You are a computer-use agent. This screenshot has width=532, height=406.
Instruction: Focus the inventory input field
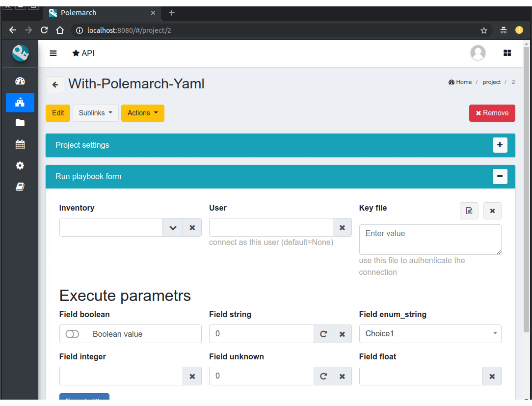(111, 227)
